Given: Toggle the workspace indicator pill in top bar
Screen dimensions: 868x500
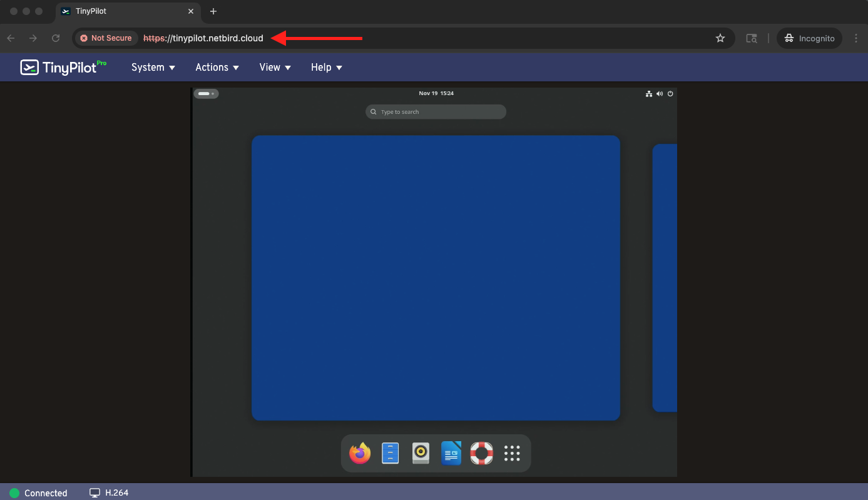Looking at the screenshot, I should pyautogui.click(x=206, y=94).
